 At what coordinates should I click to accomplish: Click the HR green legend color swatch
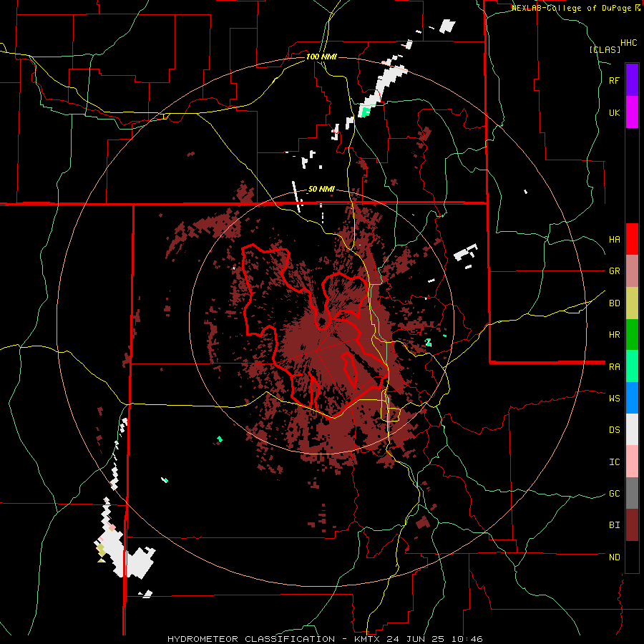point(632,335)
